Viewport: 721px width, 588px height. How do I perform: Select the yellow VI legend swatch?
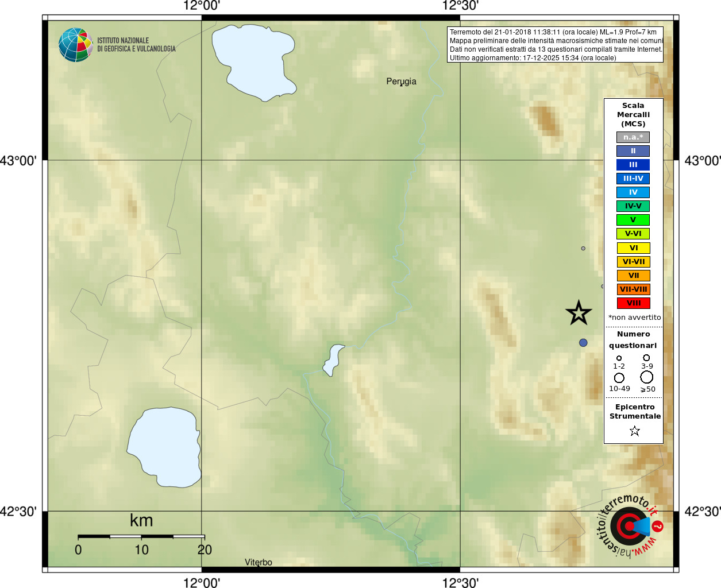(x=633, y=248)
